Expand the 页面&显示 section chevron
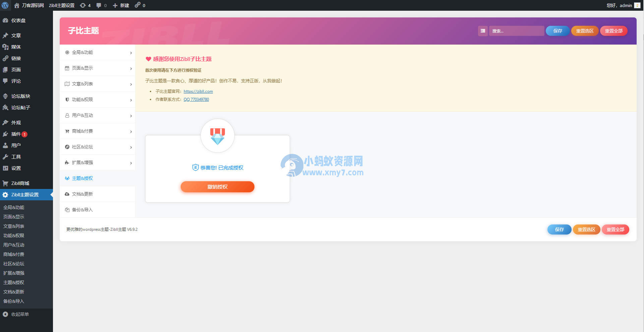644x332 pixels. tap(131, 69)
